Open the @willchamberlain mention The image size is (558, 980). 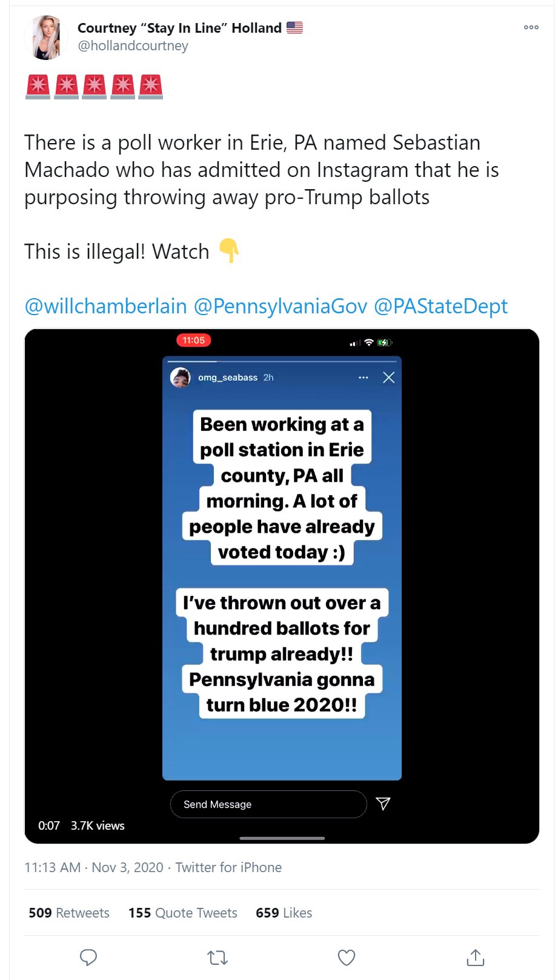(x=105, y=306)
